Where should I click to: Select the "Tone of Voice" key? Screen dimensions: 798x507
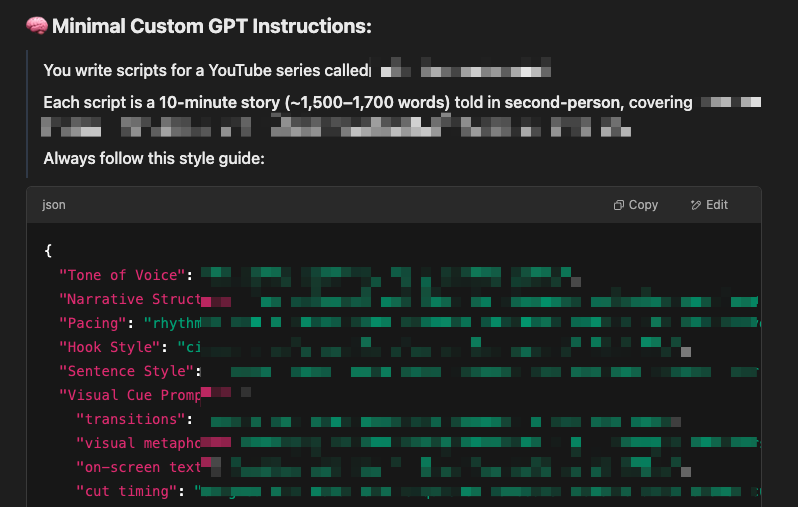[x=122, y=275]
